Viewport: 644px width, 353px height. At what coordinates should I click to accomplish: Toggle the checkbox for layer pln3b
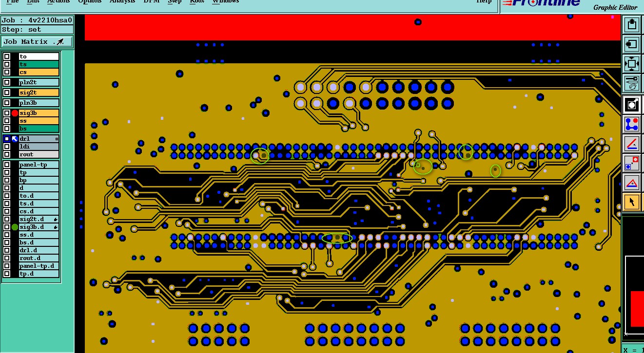coord(7,103)
